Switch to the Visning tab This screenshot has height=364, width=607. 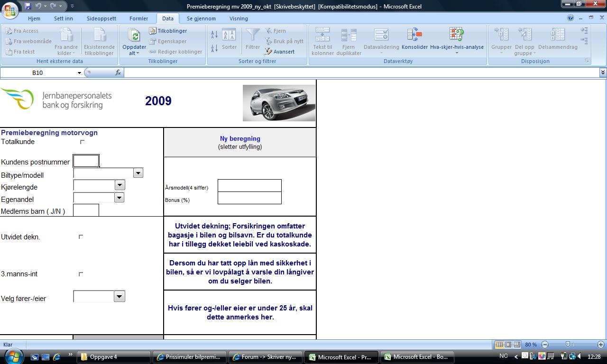[x=239, y=18]
